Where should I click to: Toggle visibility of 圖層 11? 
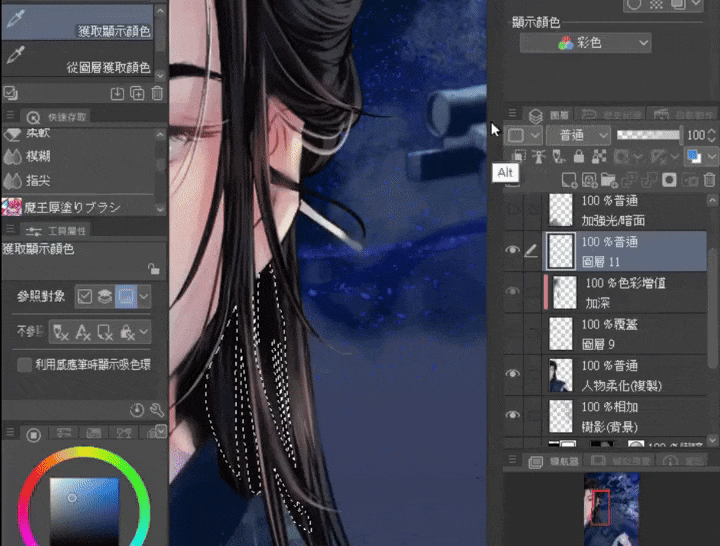click(512, 250)
